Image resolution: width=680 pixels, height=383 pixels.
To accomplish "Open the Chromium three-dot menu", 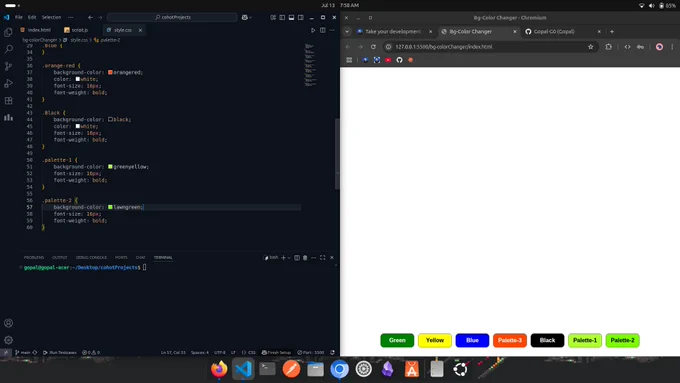I will (672, 47).
